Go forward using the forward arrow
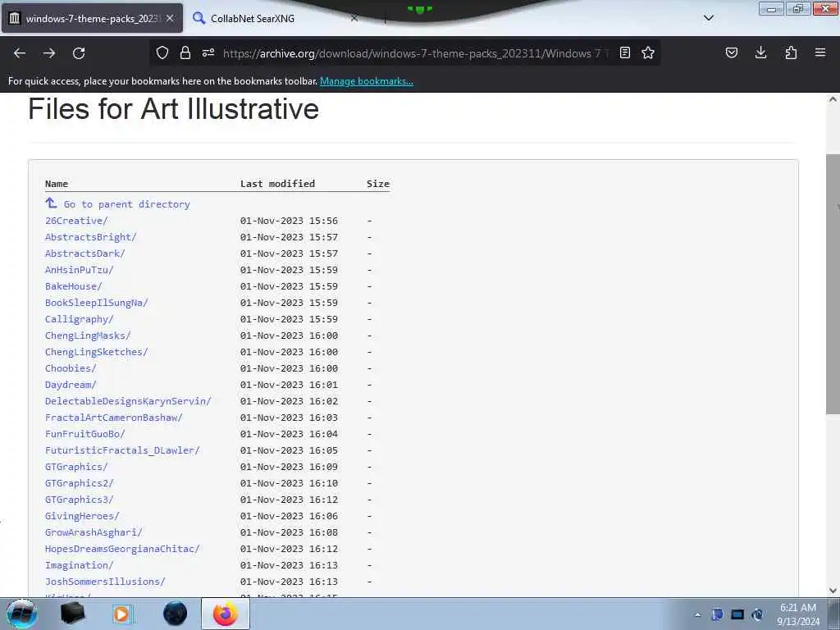This screenshot has height=630, width=840. [x=49, y=53]
